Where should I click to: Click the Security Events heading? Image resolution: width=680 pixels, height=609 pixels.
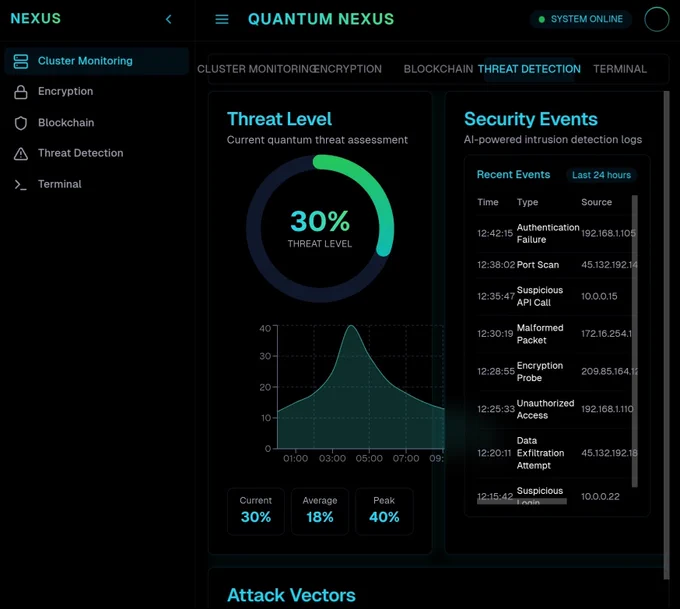[x=531, y=119]
